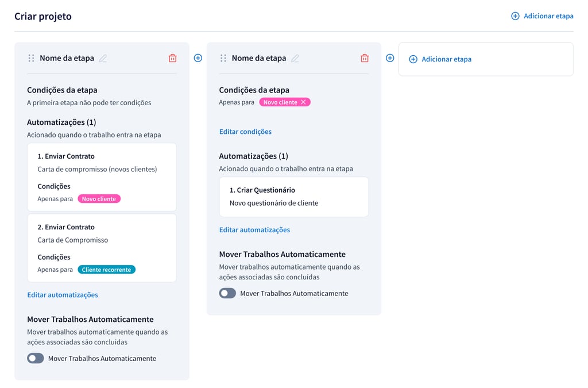The height and width of the screenshot is (388, 588).
Task: Select the second Enviar Contrato automation card
Action: 102,248
